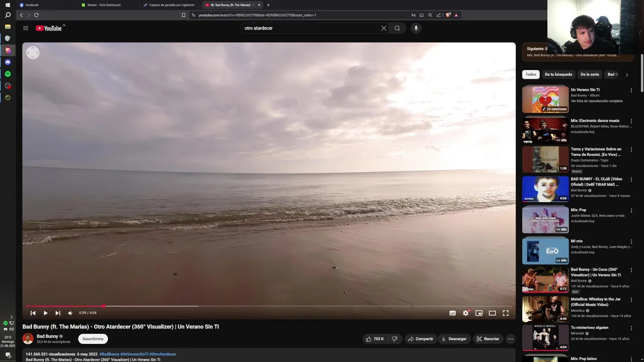This screenshot has height=362, width=644.
Task: Switch to 'Captura de pantalla por Lightshot' tab
Action: point(171,5)
